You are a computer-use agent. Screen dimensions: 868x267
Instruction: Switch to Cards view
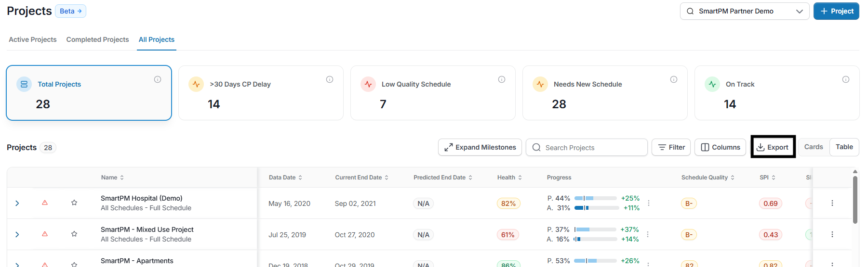point(814,147)
